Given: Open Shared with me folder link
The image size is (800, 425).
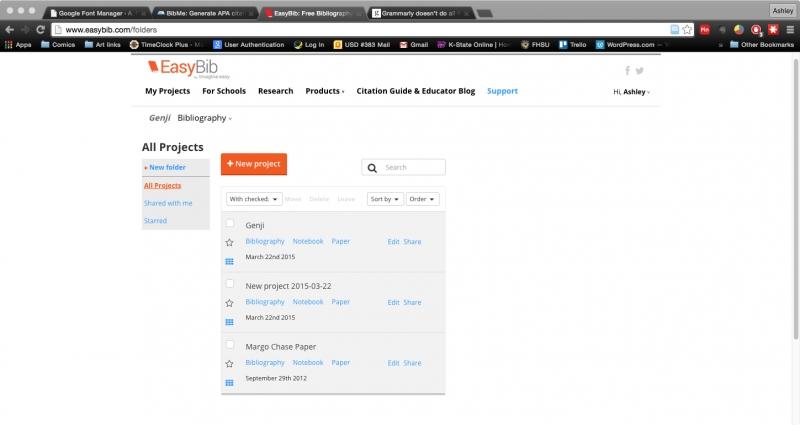Looking at the screenshot, I should coord(168,203).
